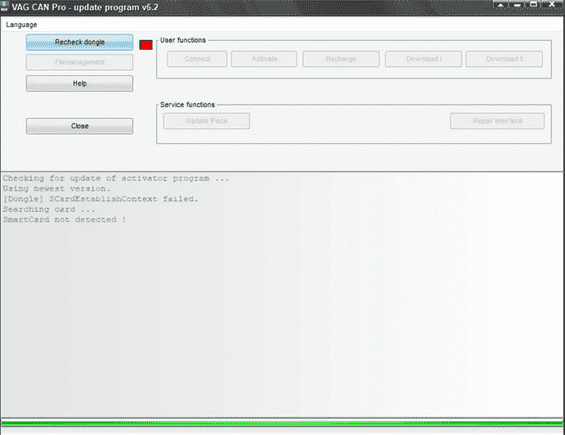The width and height of the screenshot is (565, 435).
Task: Open the Help button
Action: point(80,84)
